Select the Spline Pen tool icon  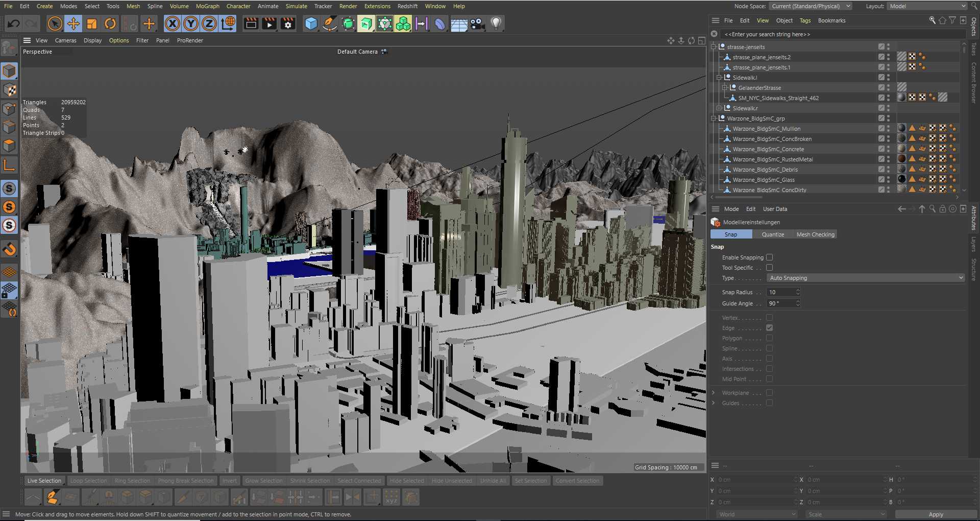(x=329, y=23)
